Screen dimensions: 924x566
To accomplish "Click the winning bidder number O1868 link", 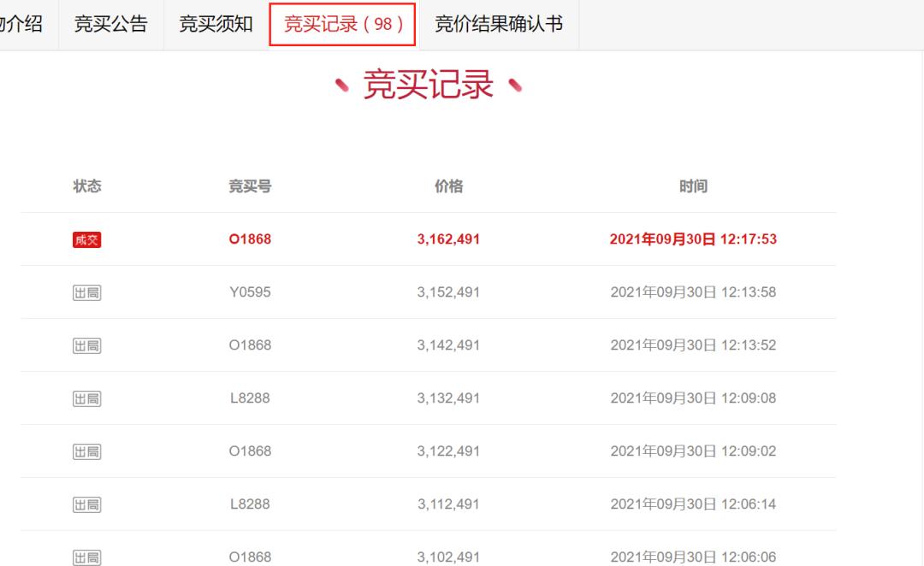I will [x=249, y=239].
